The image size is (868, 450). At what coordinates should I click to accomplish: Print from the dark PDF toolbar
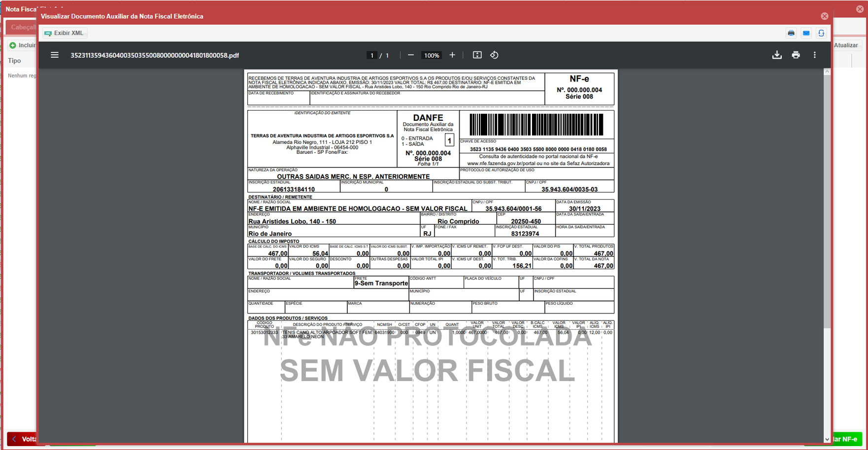point(796,55)
